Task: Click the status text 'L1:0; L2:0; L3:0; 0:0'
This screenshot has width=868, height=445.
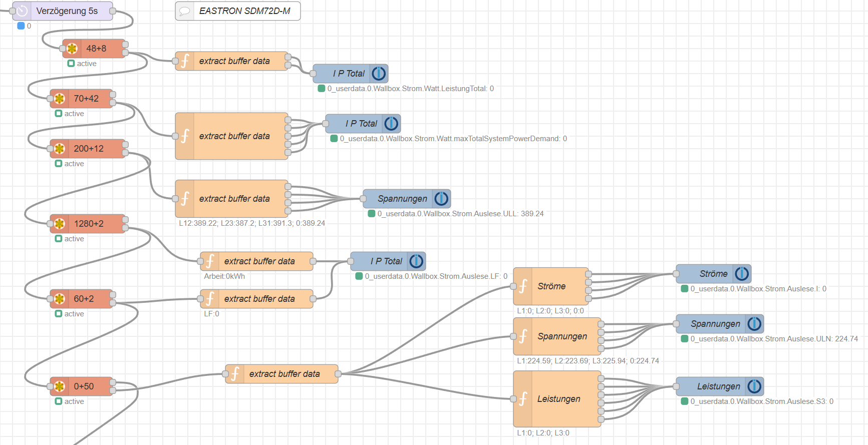Action: [550, 311]
